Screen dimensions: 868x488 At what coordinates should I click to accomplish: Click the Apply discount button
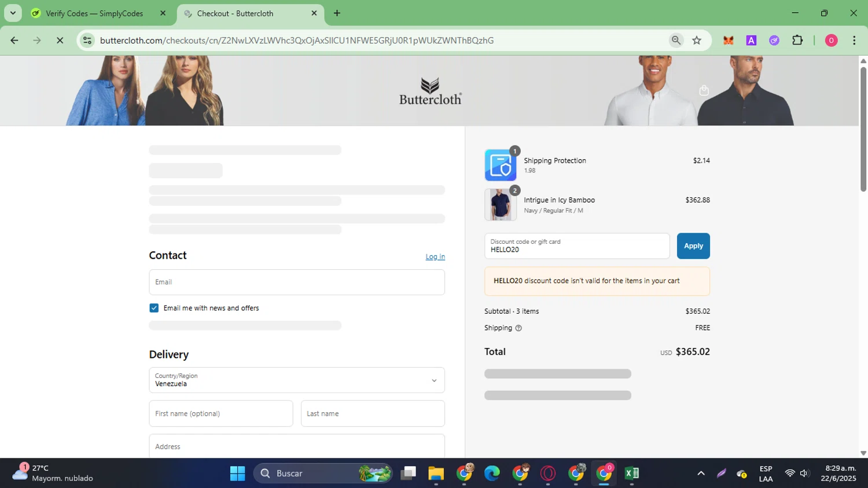point(693,246)
